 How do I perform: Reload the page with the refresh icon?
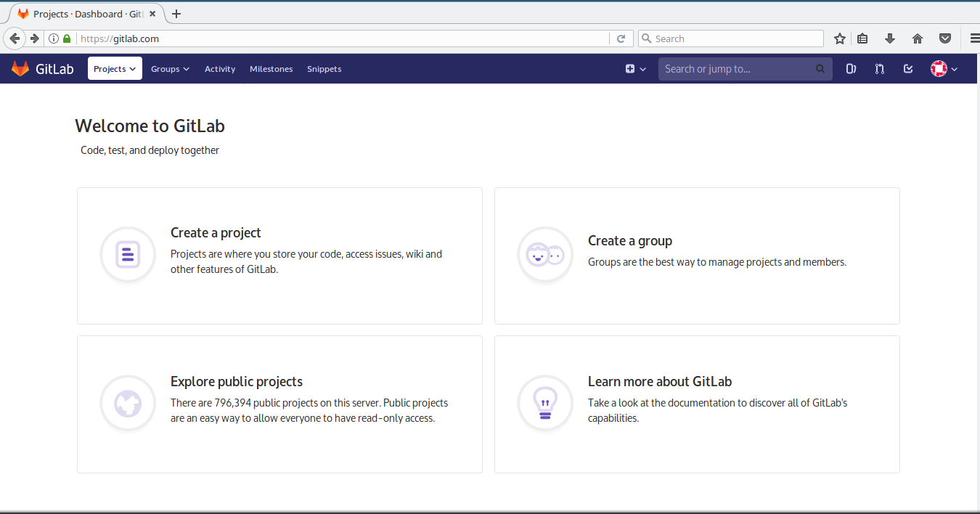click(x=622, y=38)
